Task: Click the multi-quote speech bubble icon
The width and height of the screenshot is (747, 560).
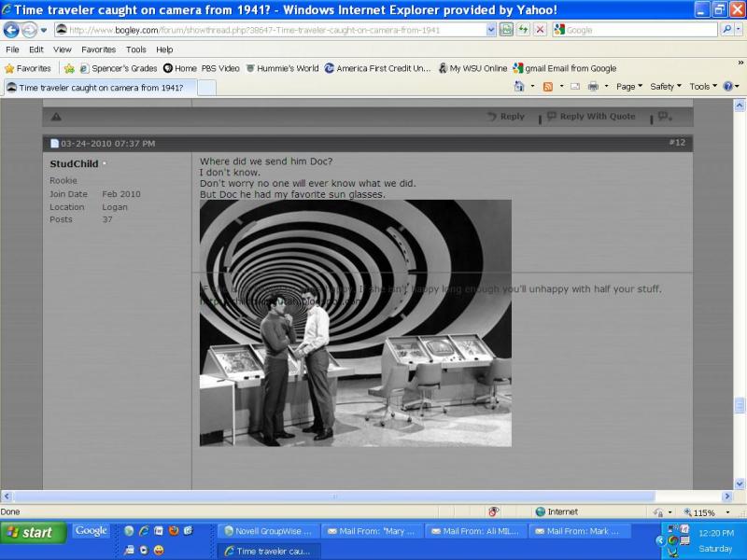Action: click(x=665, y=116)
